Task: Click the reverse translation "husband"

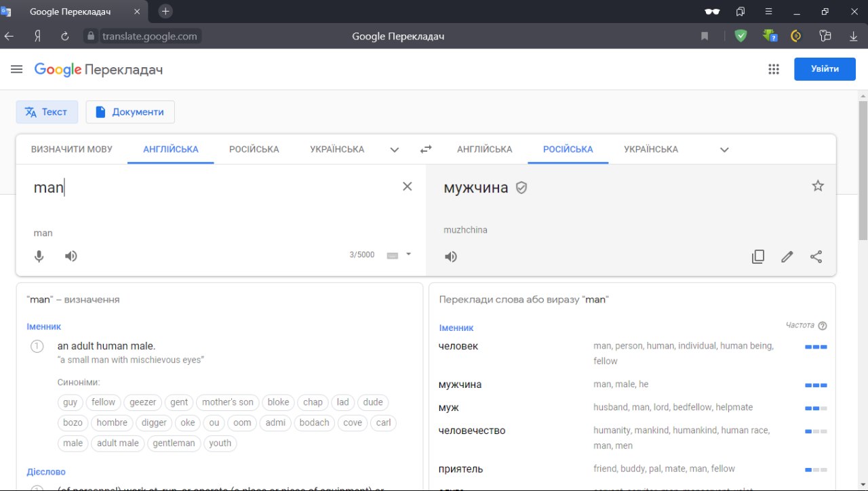Action: (610, 407)
